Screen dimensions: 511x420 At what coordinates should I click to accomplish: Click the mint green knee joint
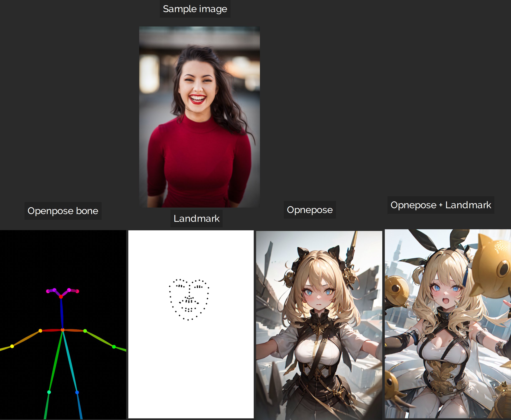(49, 392)
